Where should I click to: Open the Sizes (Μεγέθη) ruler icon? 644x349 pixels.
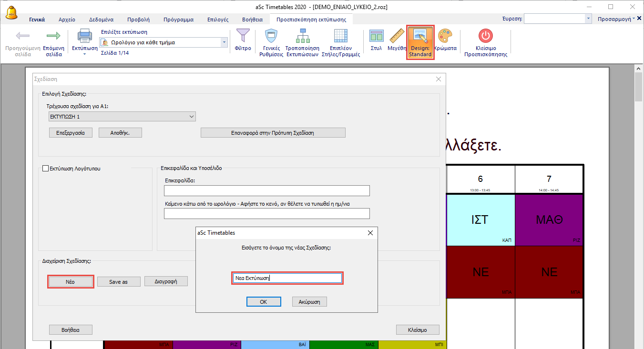(397, 37)
